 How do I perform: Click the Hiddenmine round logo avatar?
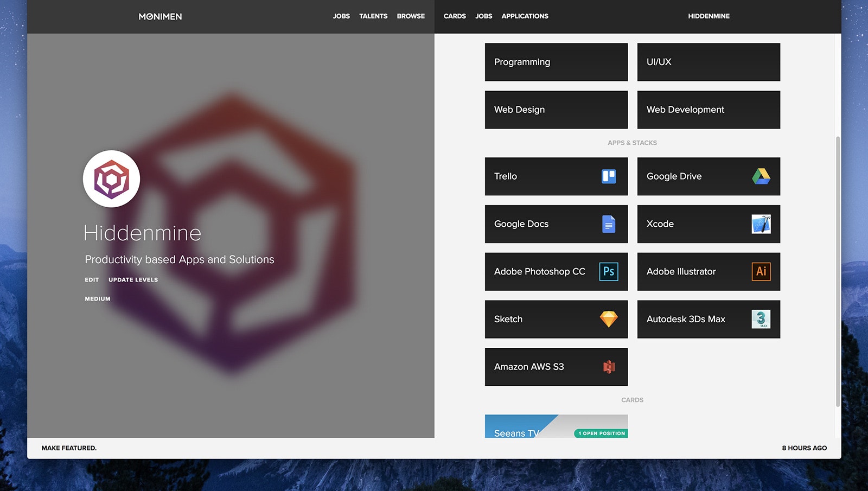(x=111, y=178)
